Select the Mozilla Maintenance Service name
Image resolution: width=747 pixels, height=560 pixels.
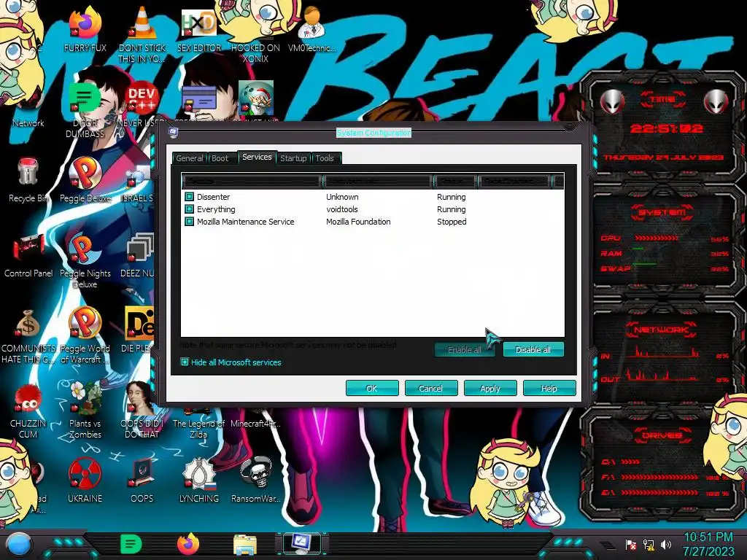tap(245, 222)
